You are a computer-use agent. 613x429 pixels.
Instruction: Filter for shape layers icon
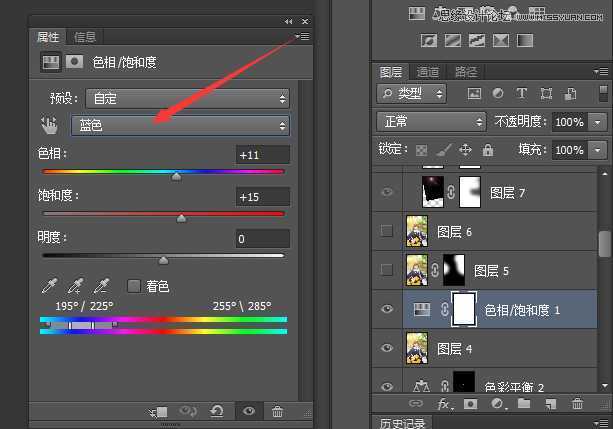546,93
